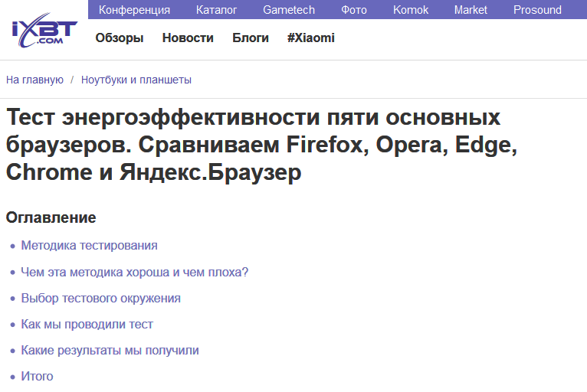Open the Блоги section
This screenshot has height=392, width=587.
pyautogui.click(x=251, y=38)
